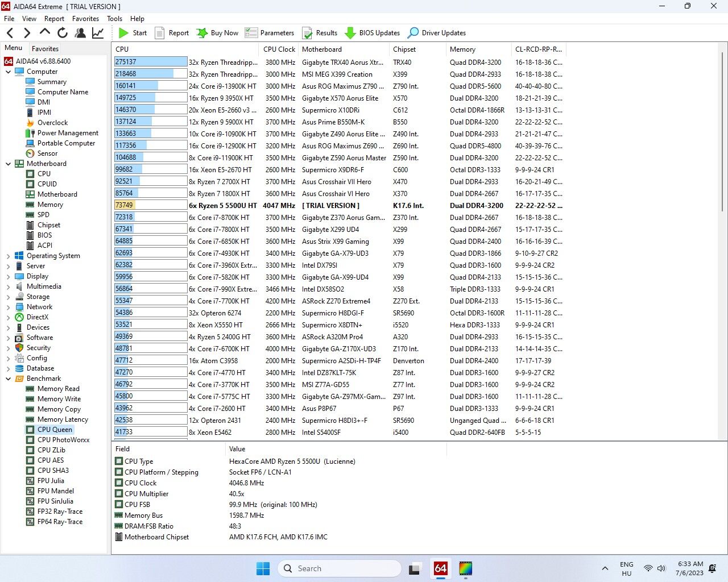The width and height of the screenshot is (728, 582).
Task: Open the Tools menu
Action: pyautogui.click(x=114, y=18)
